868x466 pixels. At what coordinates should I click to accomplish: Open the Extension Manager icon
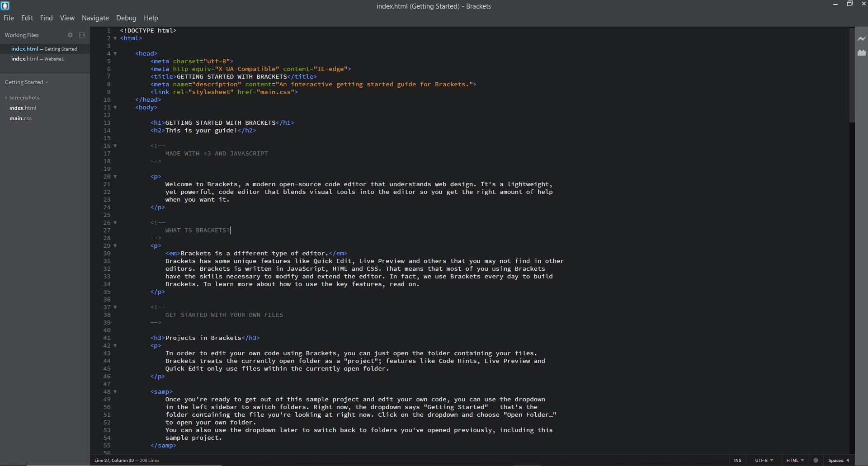click(x=862, y=53)
